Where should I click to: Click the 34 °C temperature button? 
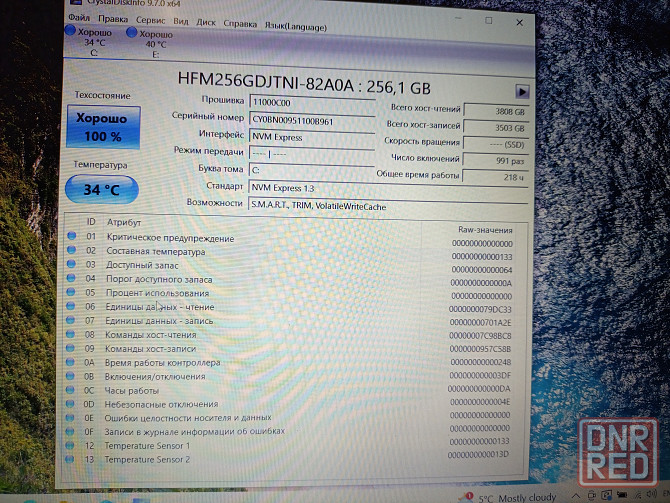(x=101, y=188)
